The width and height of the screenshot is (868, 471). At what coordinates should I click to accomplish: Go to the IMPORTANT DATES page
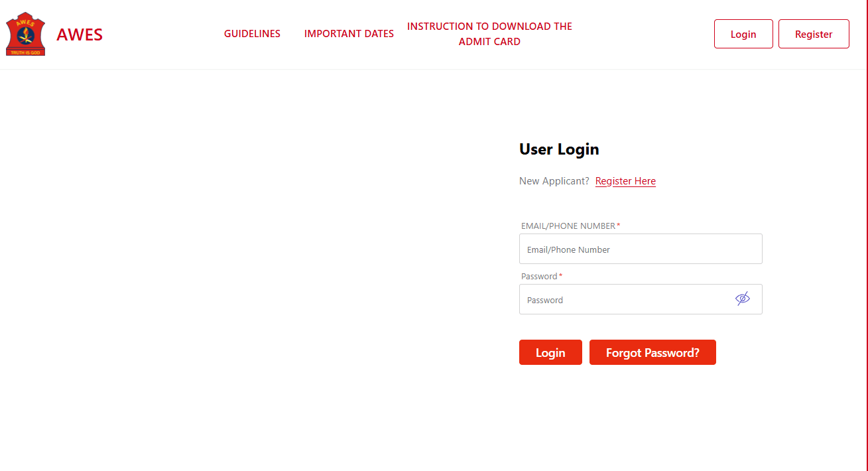349,34
